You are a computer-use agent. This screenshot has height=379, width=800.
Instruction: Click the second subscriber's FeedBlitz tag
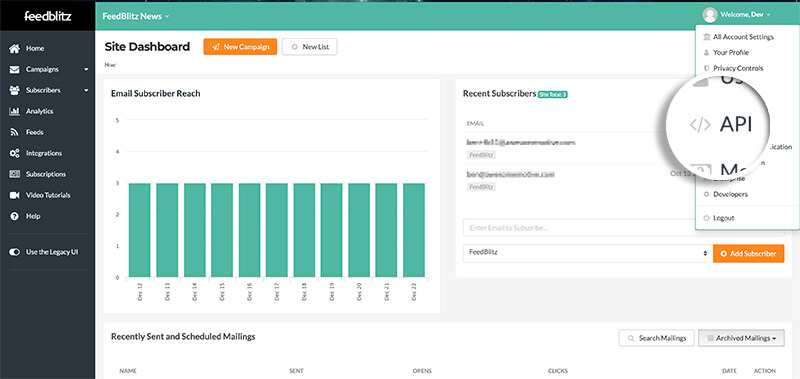[x=481, y=187]
